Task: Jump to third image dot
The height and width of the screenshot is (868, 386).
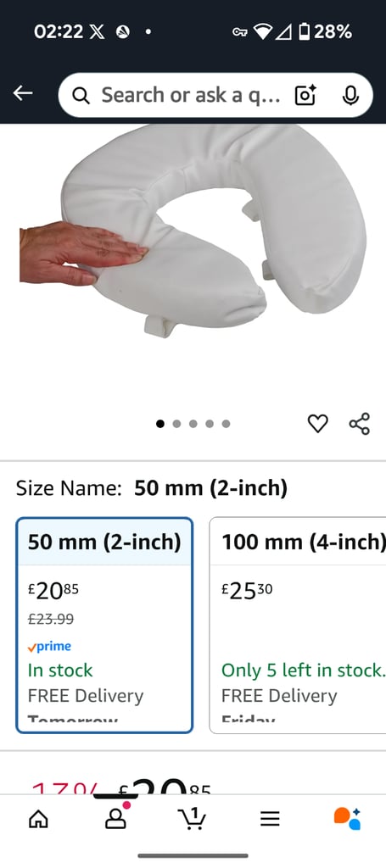Action: click(193, 424)
